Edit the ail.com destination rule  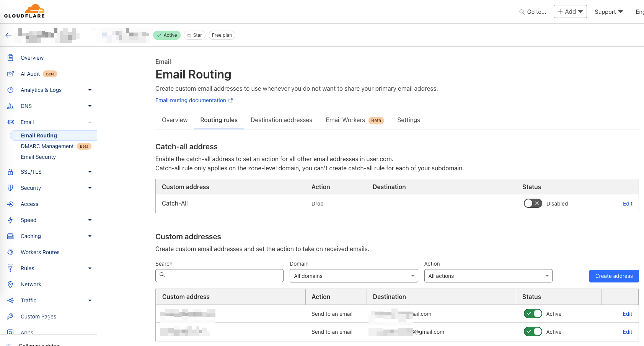pos(628,314)
